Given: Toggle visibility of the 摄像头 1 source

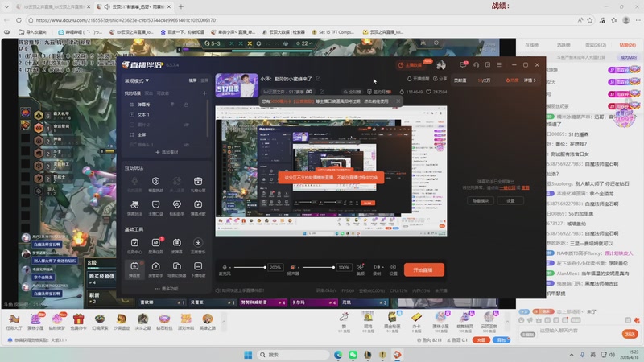Looking at the screenshot, I should 187,145.
